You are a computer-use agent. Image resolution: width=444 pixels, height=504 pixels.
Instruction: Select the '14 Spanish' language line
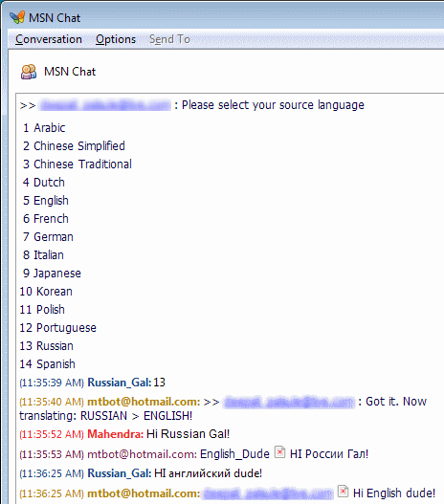[x=47, y=364]
